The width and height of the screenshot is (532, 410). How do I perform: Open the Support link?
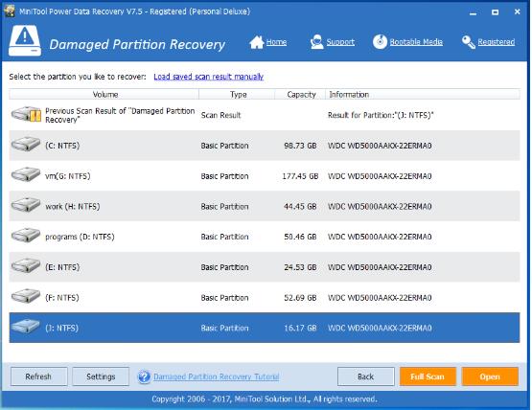click(x=340, y=42)
